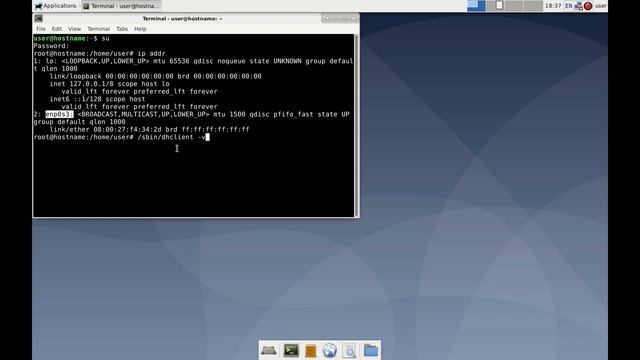Click the 'inet6 ::1/128 scope host' line
The height and width of the screenshot is (360, 640).
[97, 99]
